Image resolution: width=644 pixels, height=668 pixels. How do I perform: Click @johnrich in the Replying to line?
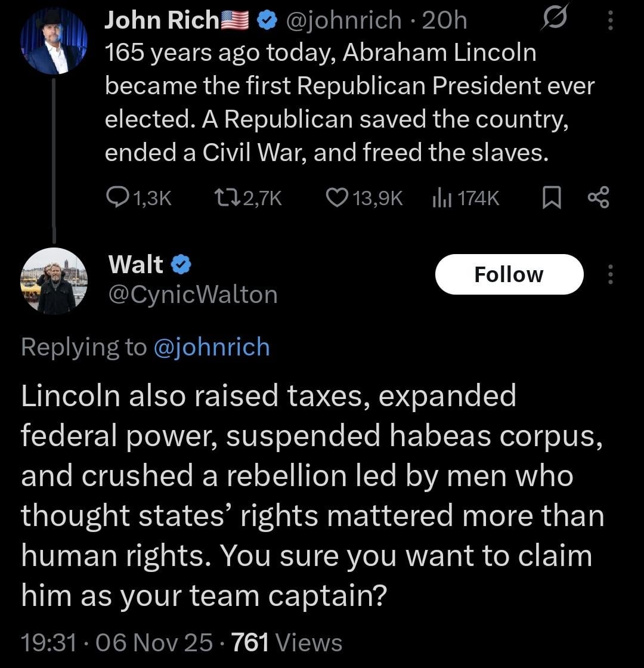(x=212, y=347)
